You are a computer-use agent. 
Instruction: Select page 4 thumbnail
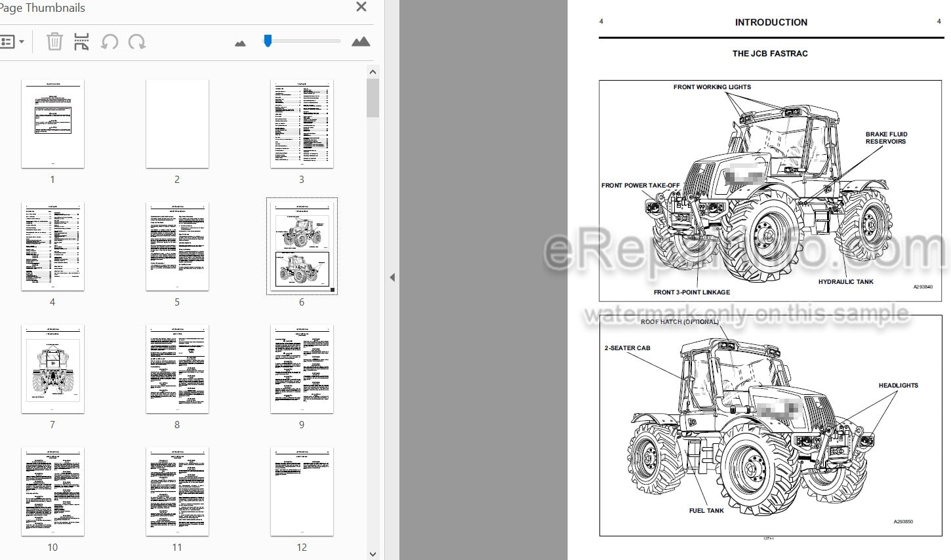[x=52, y=247]
